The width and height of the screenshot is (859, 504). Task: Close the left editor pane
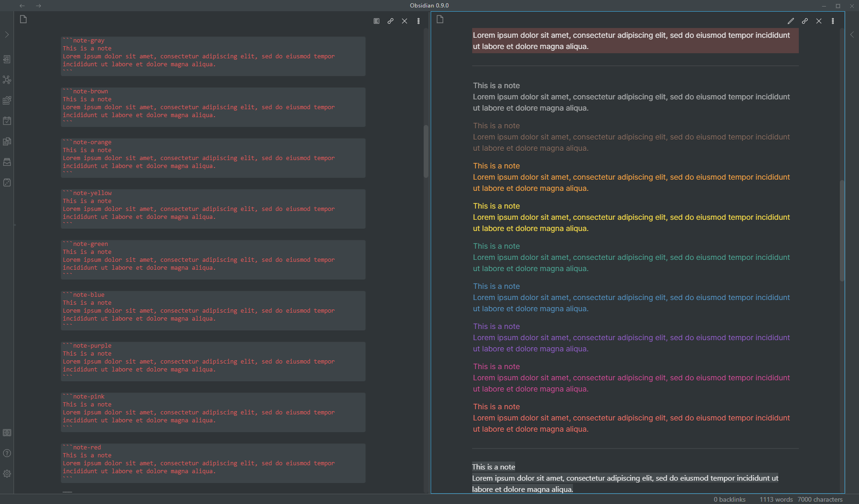point(405,21)
